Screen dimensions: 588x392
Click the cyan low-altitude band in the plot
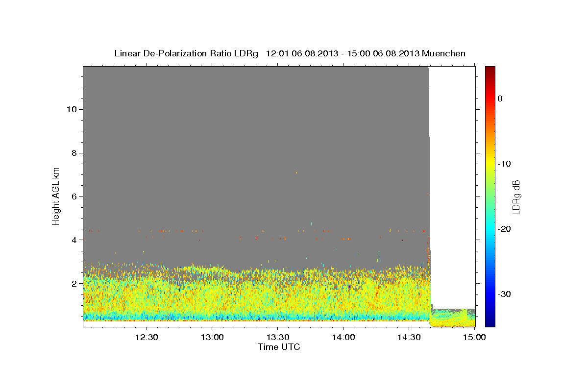point(257,317)
